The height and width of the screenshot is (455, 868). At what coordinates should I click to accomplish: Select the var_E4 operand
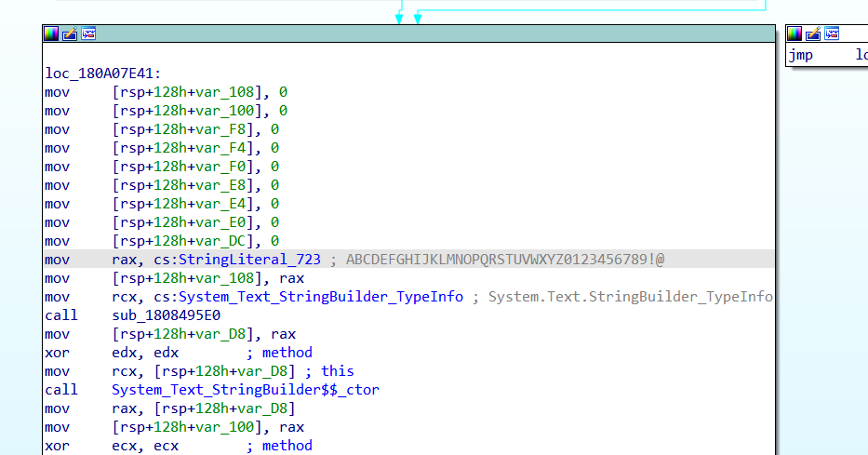pos(220,204)
